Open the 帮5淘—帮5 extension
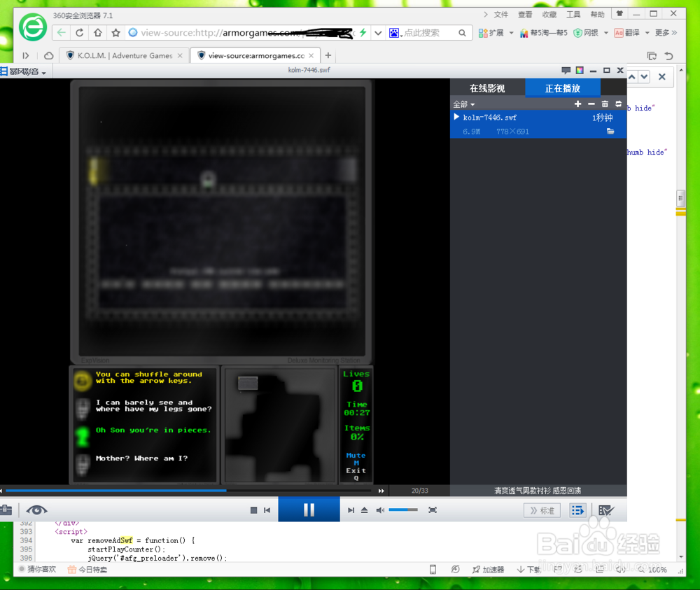Screen dimensions: 700x590 click(x=543, y=33)
